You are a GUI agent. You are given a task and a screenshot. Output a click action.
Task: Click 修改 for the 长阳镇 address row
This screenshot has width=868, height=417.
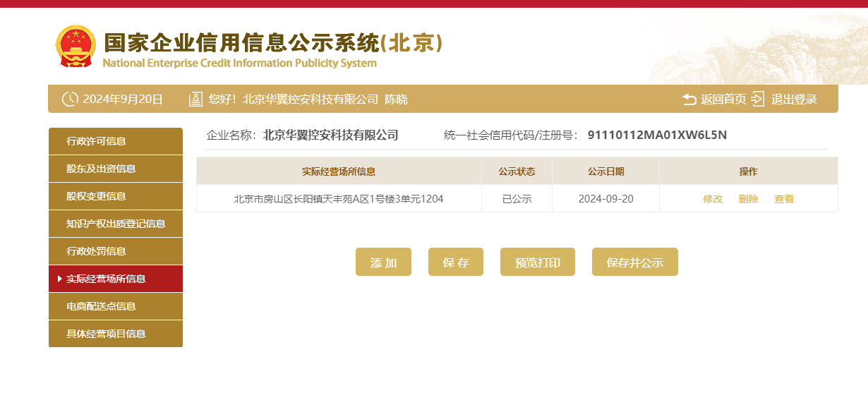[713, 199]
